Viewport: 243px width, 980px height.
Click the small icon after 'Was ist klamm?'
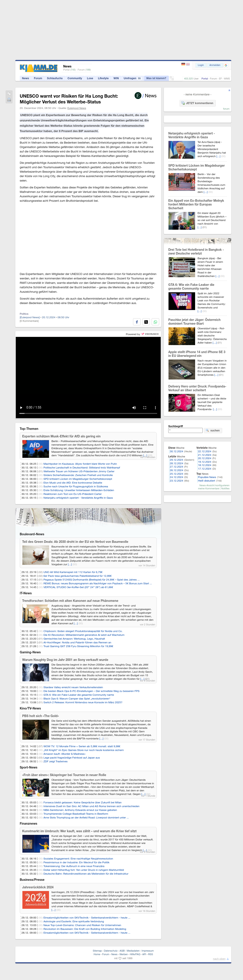[x=172, y=78]
